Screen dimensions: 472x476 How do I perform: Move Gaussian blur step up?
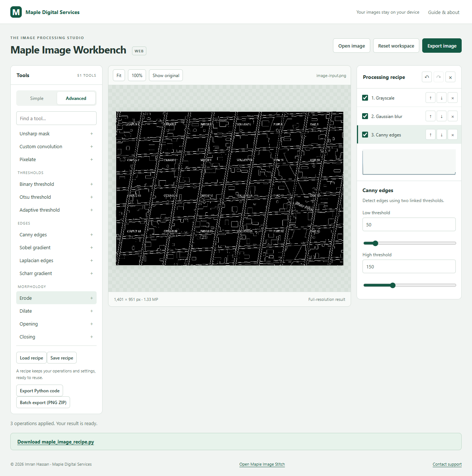[430, 116]
